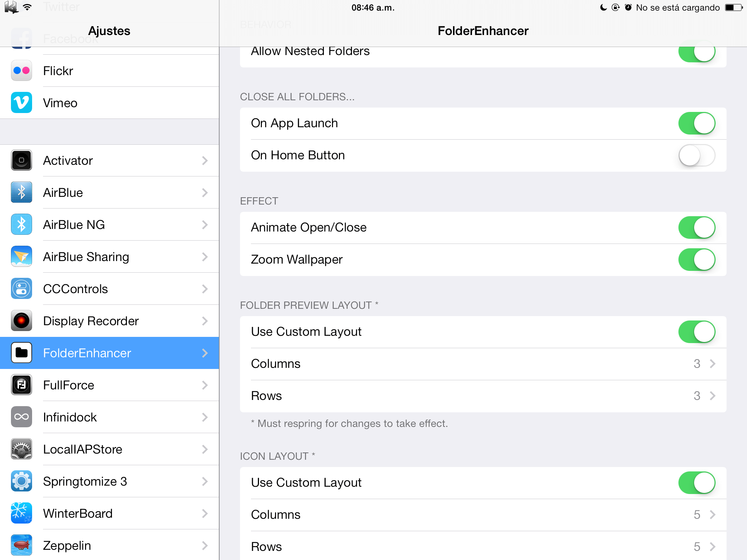Image resolution: width=747 pixels, height=560 pixels.
Task: Toggle Animate Open/Close off
Action: coord(696,227)
